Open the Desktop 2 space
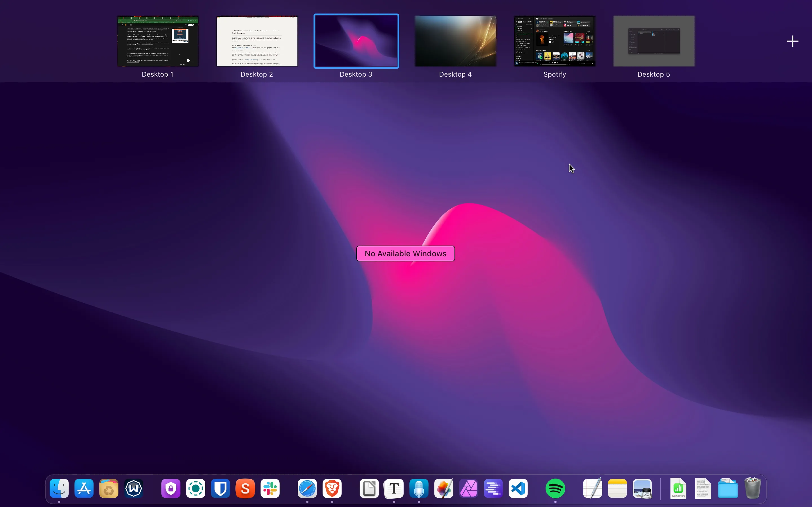This screenshot has height=507, width=812. pos(257,41)
